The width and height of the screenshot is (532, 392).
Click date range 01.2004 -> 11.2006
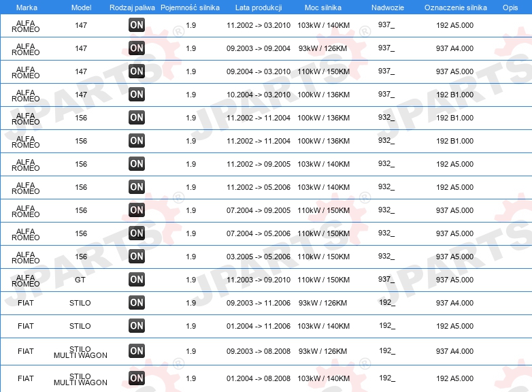[x=259, y=326]
